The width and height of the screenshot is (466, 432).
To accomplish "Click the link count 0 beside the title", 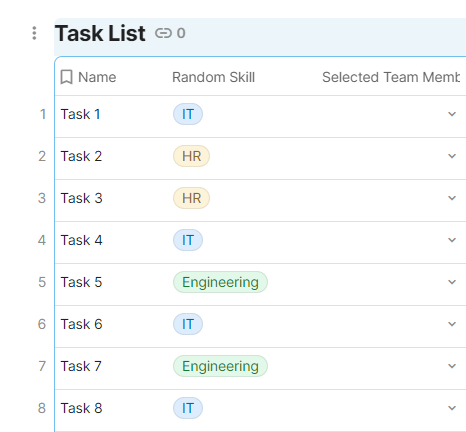I will coord(181,33).
